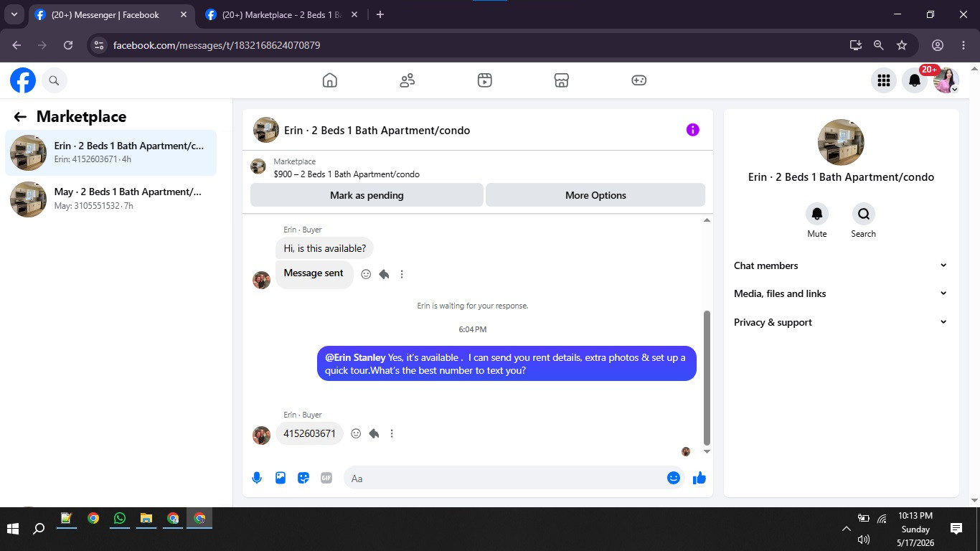980x551 pixels.
Task: Click back arrow beside Marketplace heading
Action: pyautogui.click(x=20, y=117)
